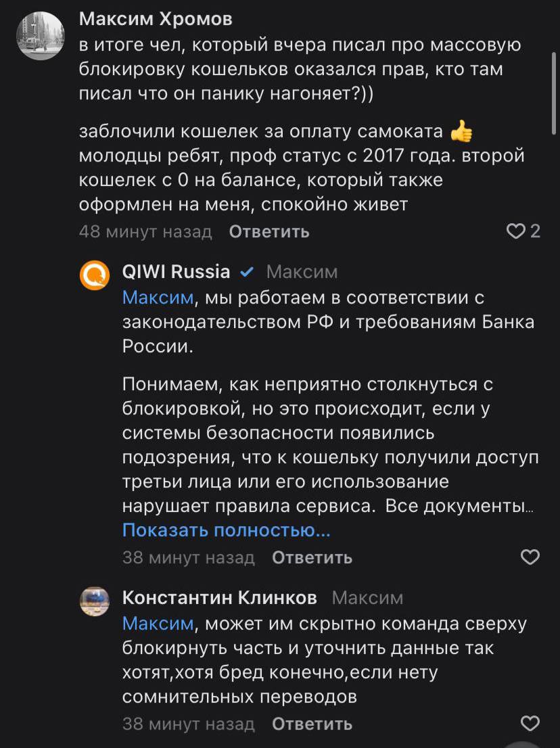Open Максим Хромов's profile avatar
This screenshot has width=560, height=748.
(x=40, y=36)
